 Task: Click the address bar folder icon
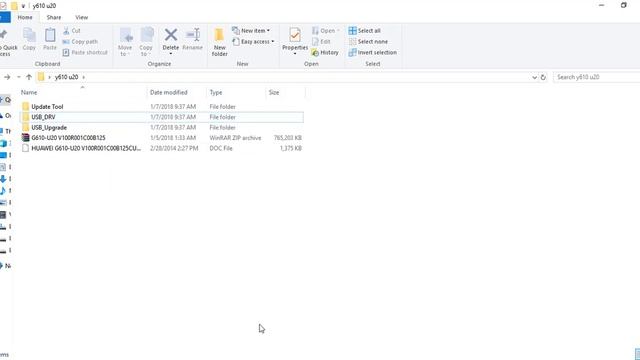(x=41, y=77)
